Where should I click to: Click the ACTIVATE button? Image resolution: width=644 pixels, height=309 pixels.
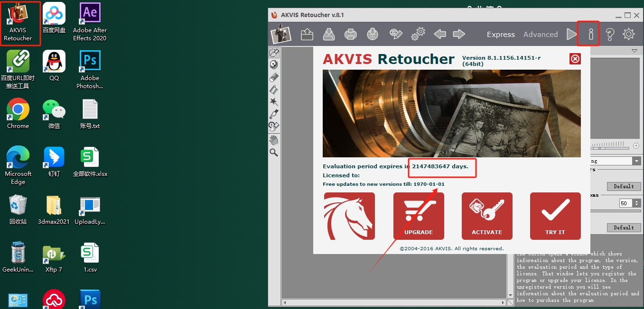point(487,216)
